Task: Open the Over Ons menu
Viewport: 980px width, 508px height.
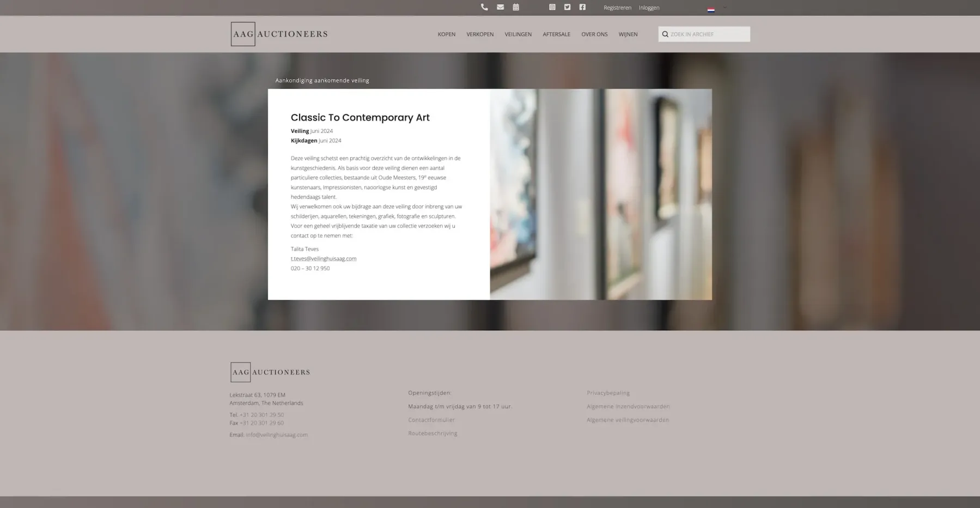Action: 594,34
